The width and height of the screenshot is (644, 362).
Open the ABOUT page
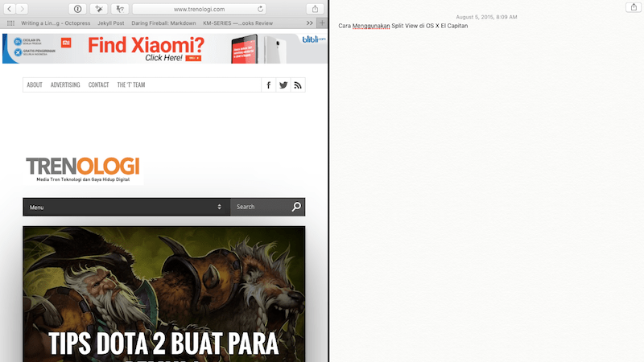pos(35,85)
